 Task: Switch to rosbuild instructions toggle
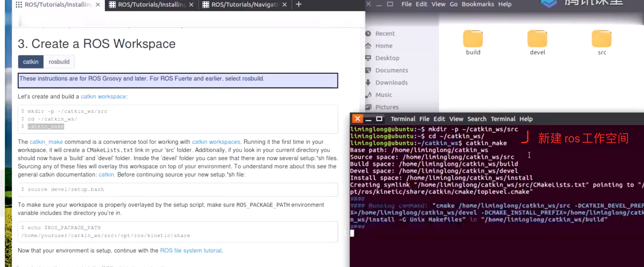coord(59,62)
